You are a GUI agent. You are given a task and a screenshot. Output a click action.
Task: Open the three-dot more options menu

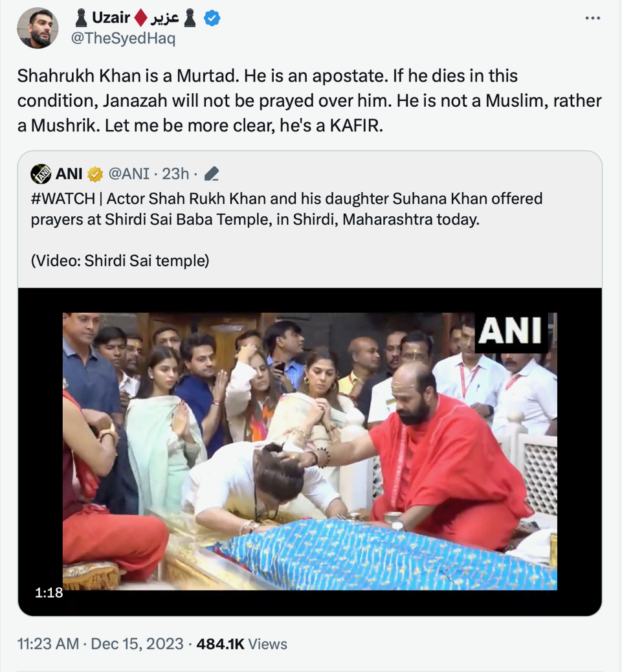pyautogui.click(x=592, y=18)
